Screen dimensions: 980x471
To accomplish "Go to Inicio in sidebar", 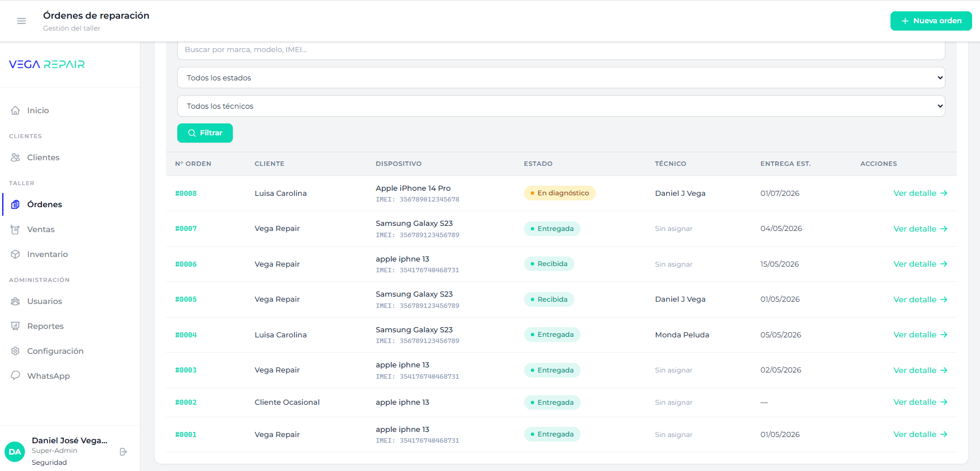I will click(70, 110).
